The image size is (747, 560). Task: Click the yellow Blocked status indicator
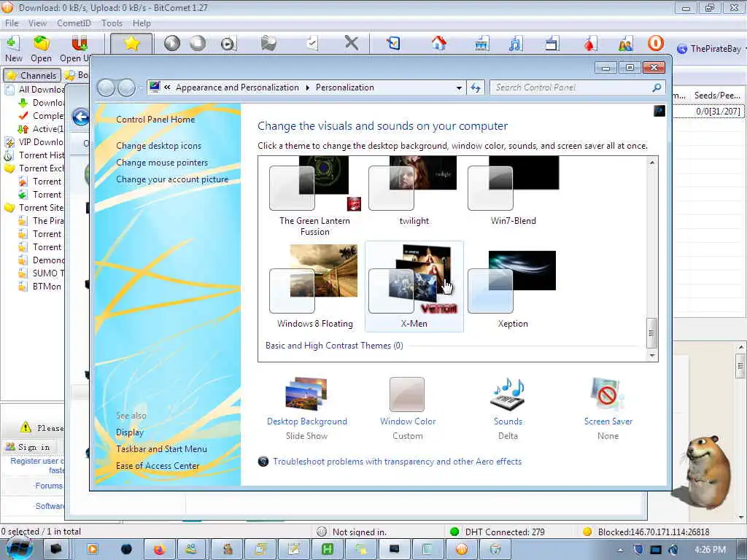pos(587,532)
